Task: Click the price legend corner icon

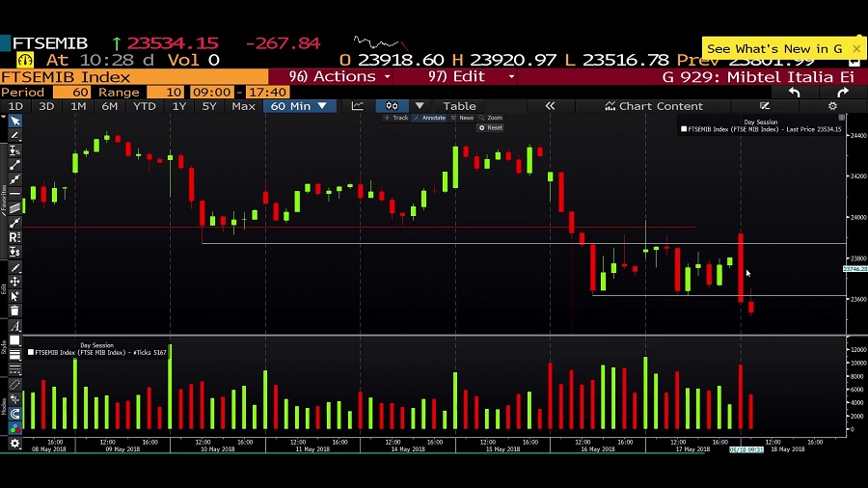Action: click(841, 118)
